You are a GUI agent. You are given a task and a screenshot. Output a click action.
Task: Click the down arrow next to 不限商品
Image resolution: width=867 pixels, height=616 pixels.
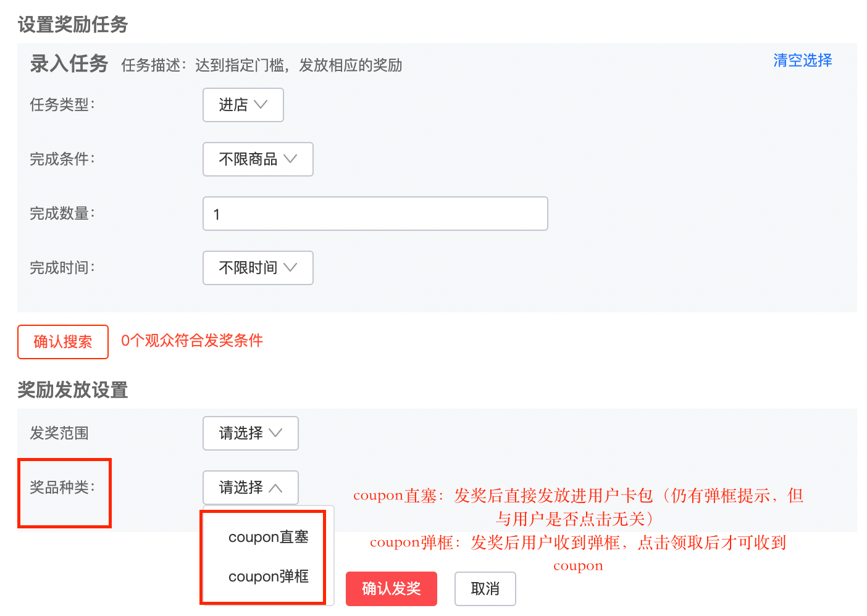290,159
